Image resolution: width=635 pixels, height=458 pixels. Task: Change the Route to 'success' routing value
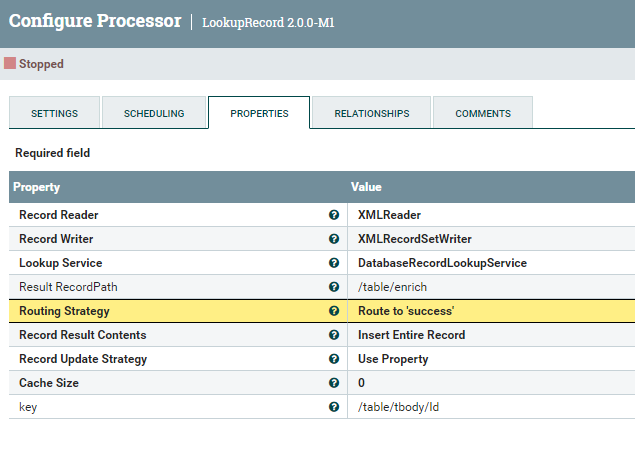tap(406, 311)
